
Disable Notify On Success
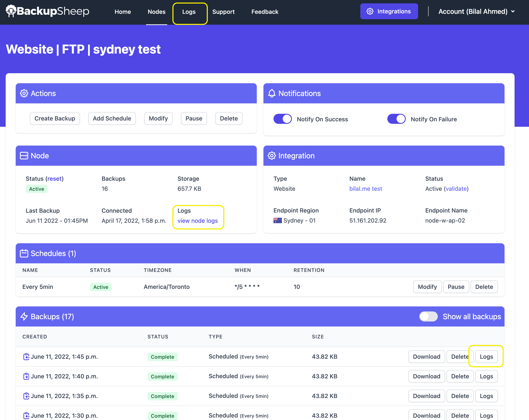(x=282, y=119)
